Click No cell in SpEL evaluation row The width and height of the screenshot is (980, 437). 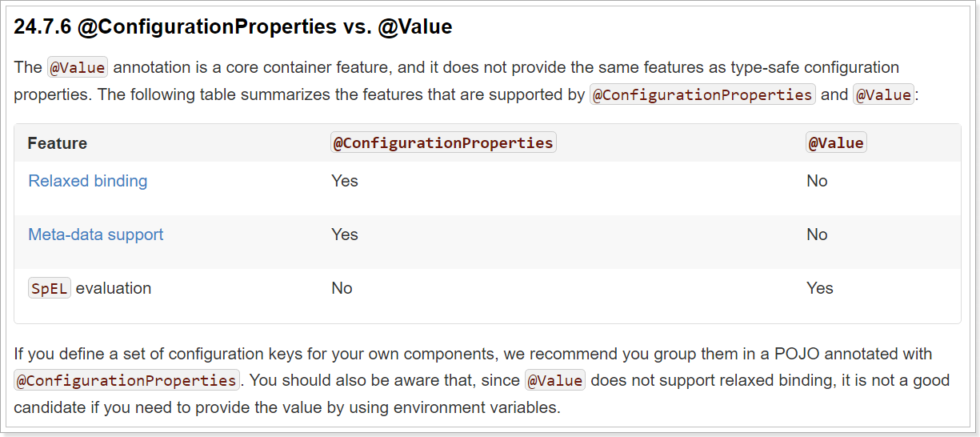tap(342, 288)
